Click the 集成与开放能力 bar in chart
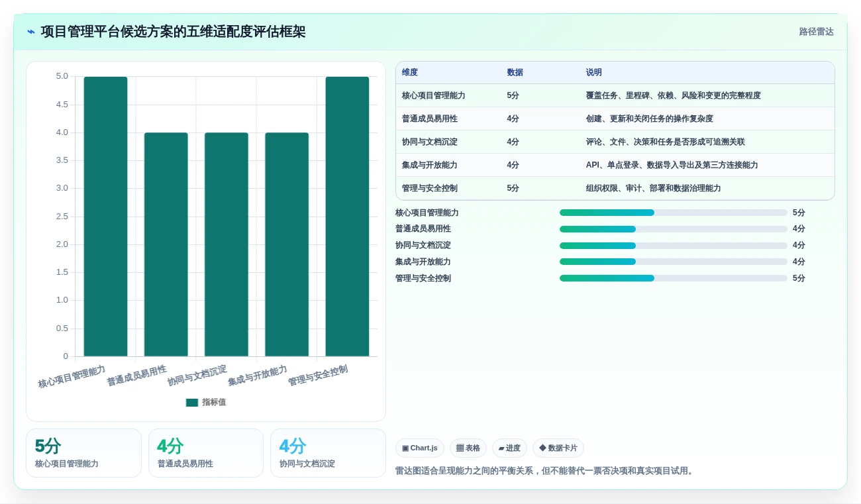 pyautogui.click(x=287, y=244)
